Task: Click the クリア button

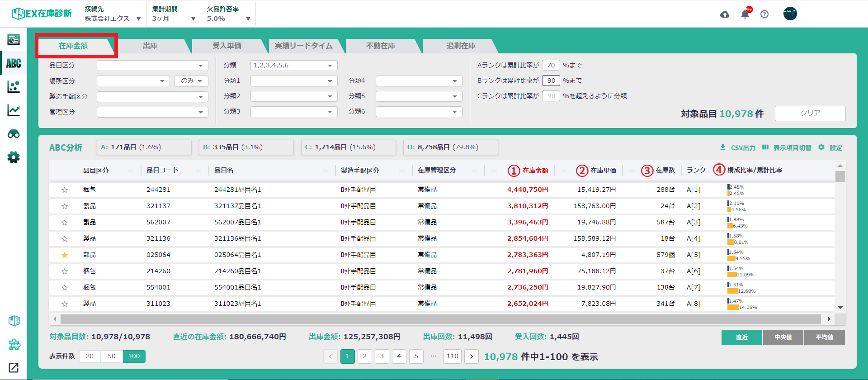Action: pyautogui.click(x=810, y=113)
